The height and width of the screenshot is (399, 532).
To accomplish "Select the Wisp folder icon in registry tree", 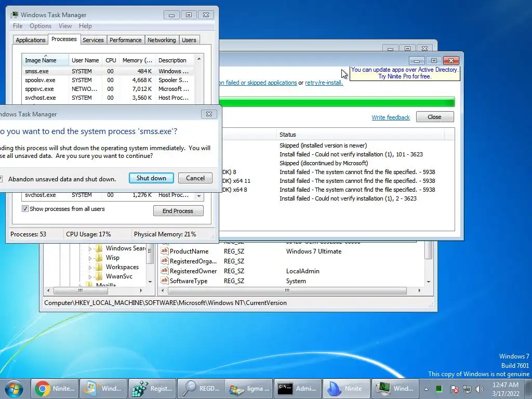I will (x=99, y=258).
